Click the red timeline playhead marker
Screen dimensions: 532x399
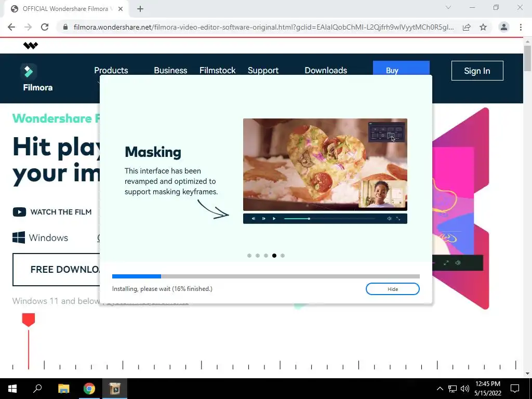(x=29, y=320)
